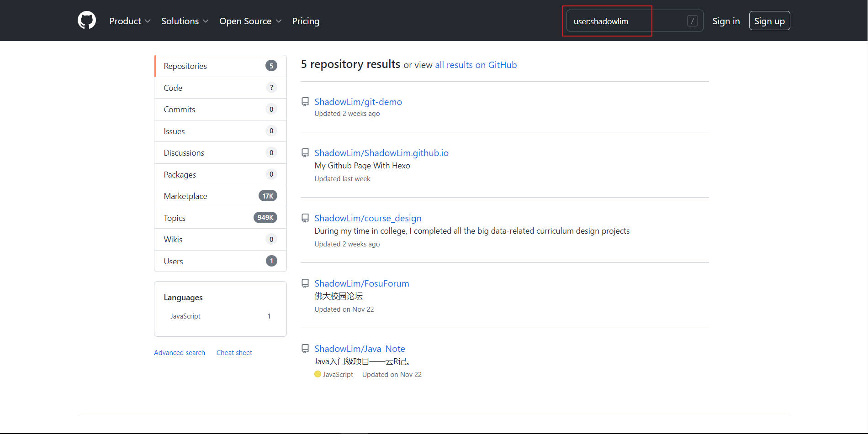Viewport: 868px width, 434px height.
Task: Select the Code search filter
Action: point(221,88)
